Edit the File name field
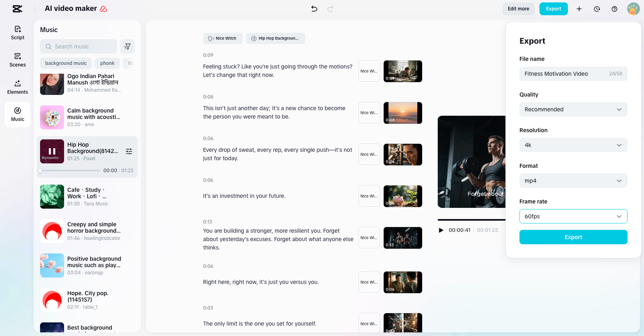Viewport: 644px width, 336px height. point(574,74)
